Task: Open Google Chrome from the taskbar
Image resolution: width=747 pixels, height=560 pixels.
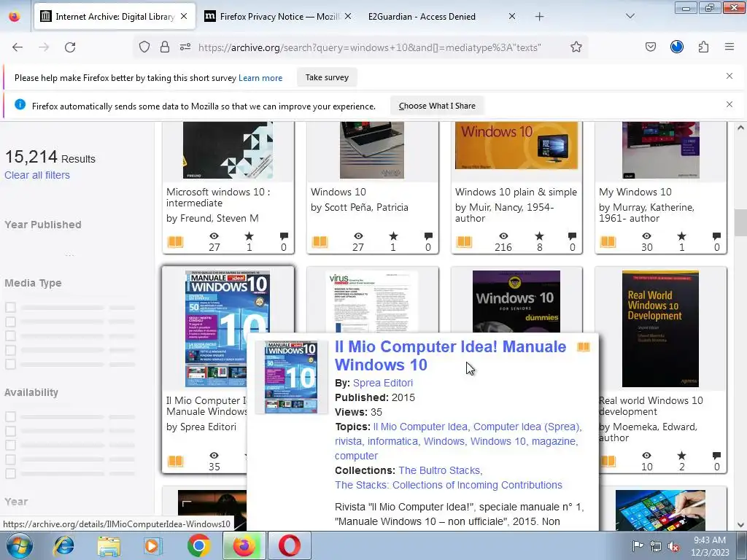Action: click(x=198, y=545)
